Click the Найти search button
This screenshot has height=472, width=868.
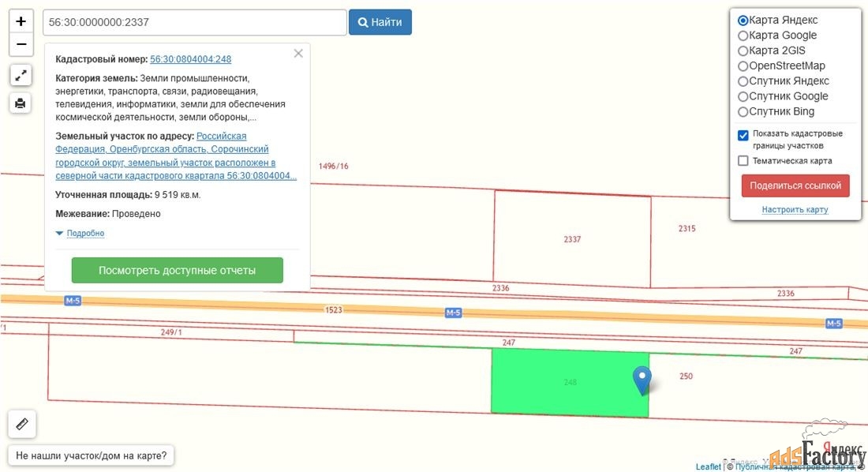pos(380,22)
